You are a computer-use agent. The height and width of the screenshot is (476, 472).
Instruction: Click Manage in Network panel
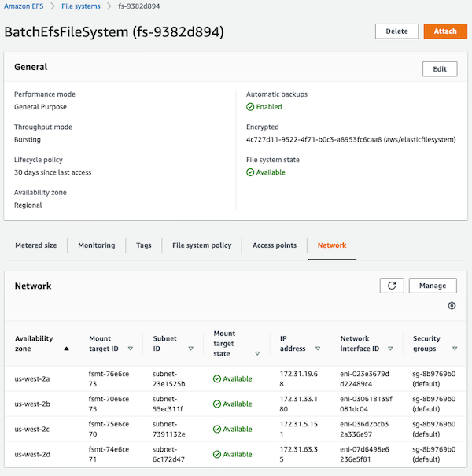click(x=433, y=286)
